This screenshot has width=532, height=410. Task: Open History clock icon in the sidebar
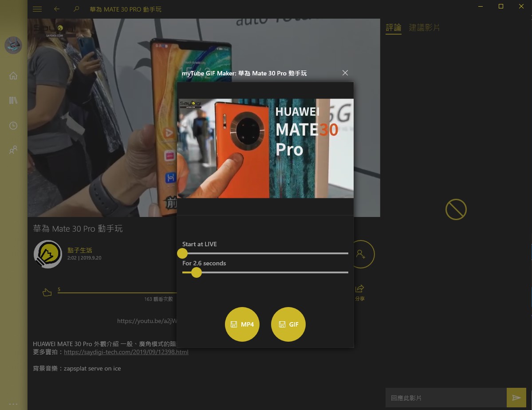13,126
